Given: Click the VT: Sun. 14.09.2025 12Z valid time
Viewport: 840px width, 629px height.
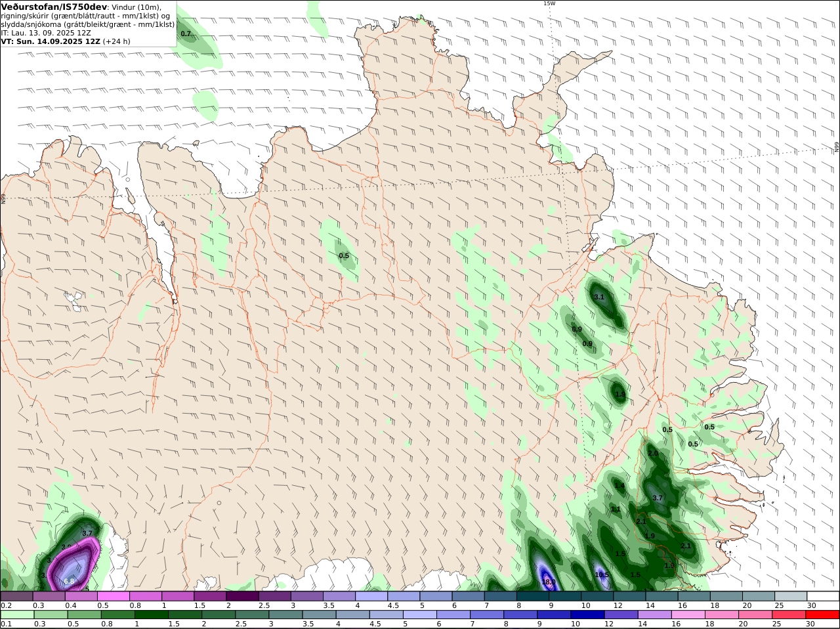Looking at the screenshot, I should point(51,41).
